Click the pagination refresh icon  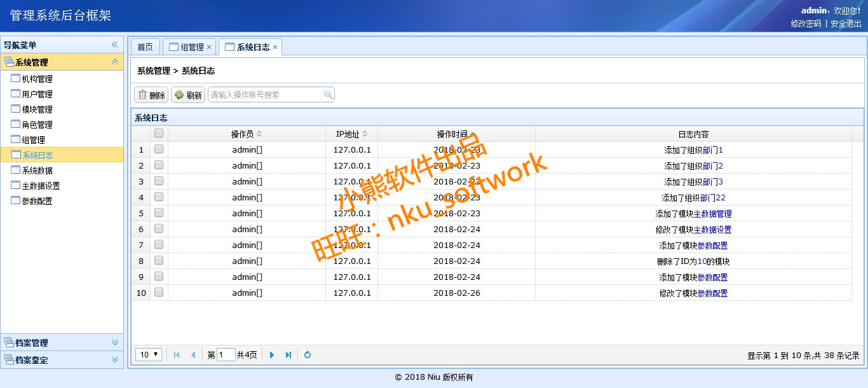coord(308,355)
